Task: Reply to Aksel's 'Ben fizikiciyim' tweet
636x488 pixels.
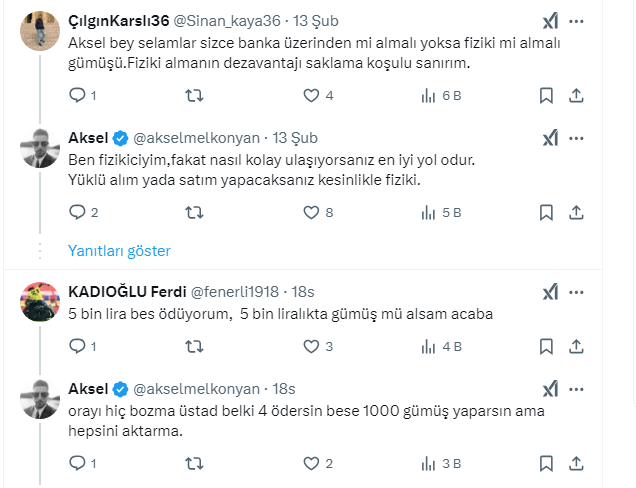Action: pyautogui.click(x=77, y=212)
